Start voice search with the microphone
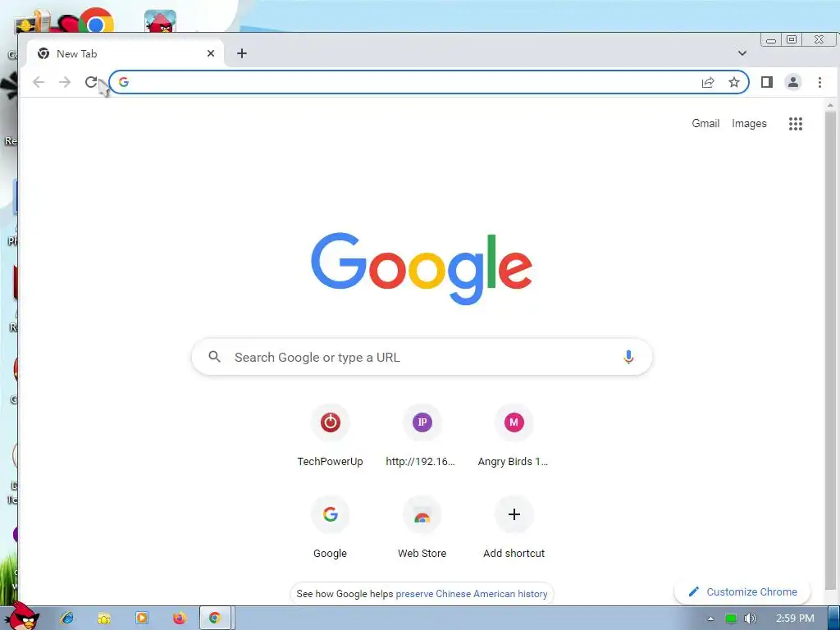The image size is (840, 630). tap(628, 357)
